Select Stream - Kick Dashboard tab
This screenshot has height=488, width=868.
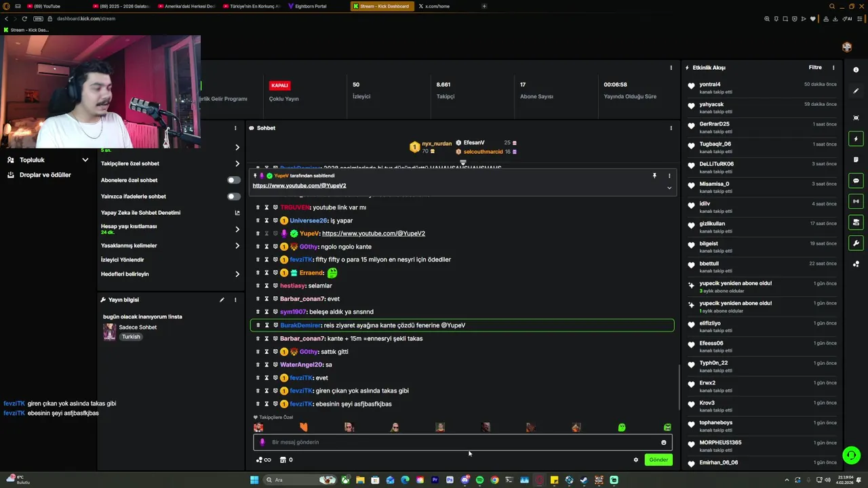click(382, 6)
